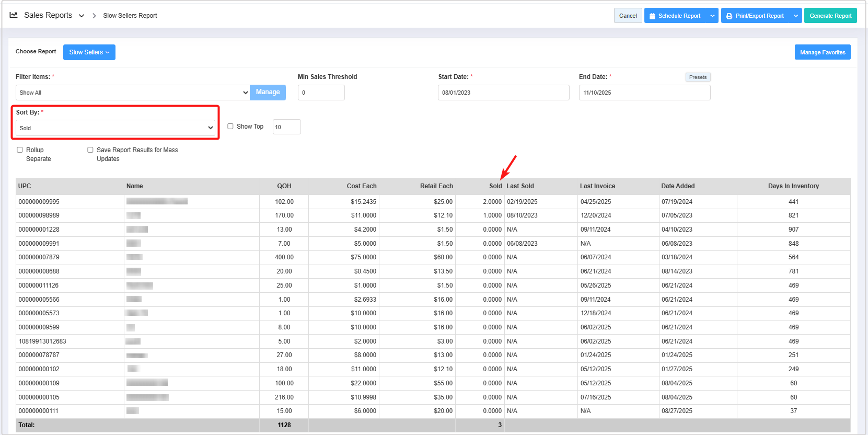Expand the Print/Export Report dropdown arrow
The image size is (868, 435).
(x=795, y=16)
